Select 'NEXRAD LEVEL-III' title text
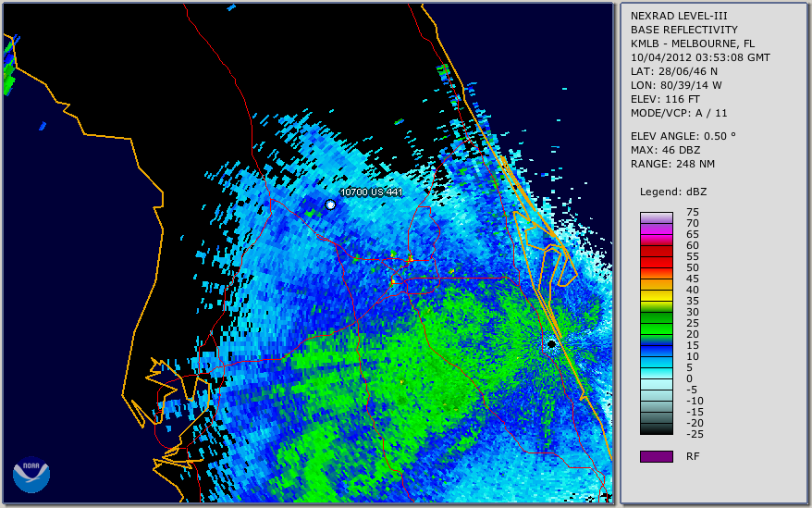This screenshot has width=812, height=508. click(679, 16)
